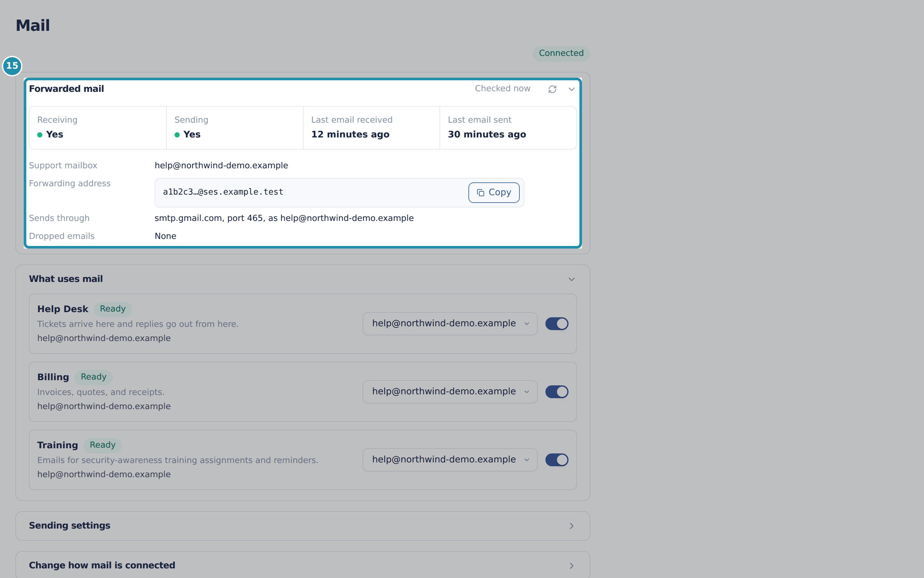Select the a1b2c3…@ses.example.test forwarding address
This screenshot has height=578, width=924.
[x=223, y=192]
